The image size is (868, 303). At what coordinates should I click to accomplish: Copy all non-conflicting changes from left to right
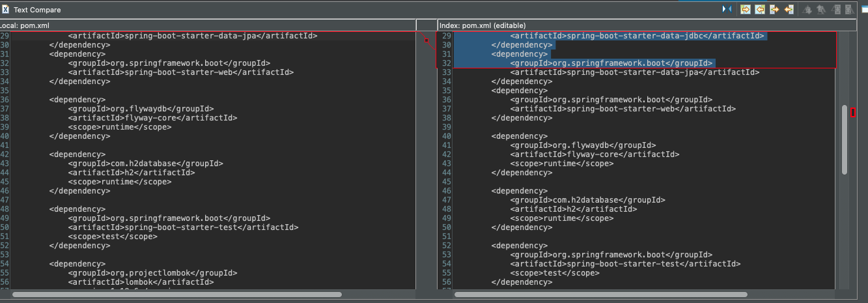[746, 9]
